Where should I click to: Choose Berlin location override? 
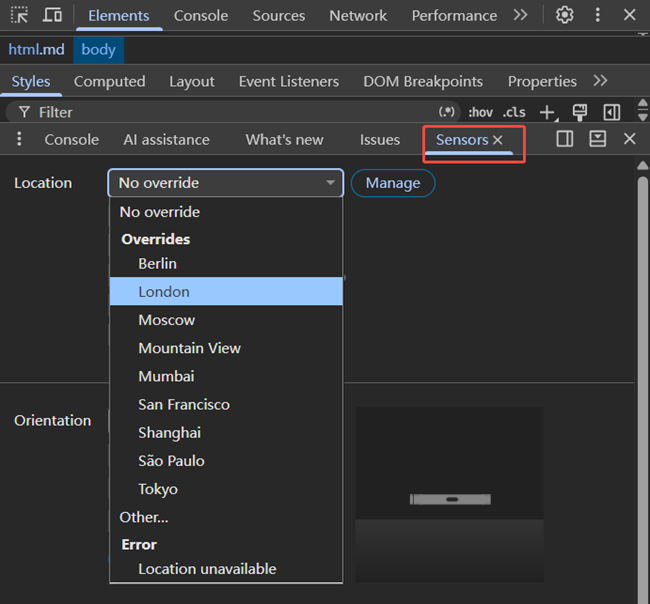coord(226,264)
